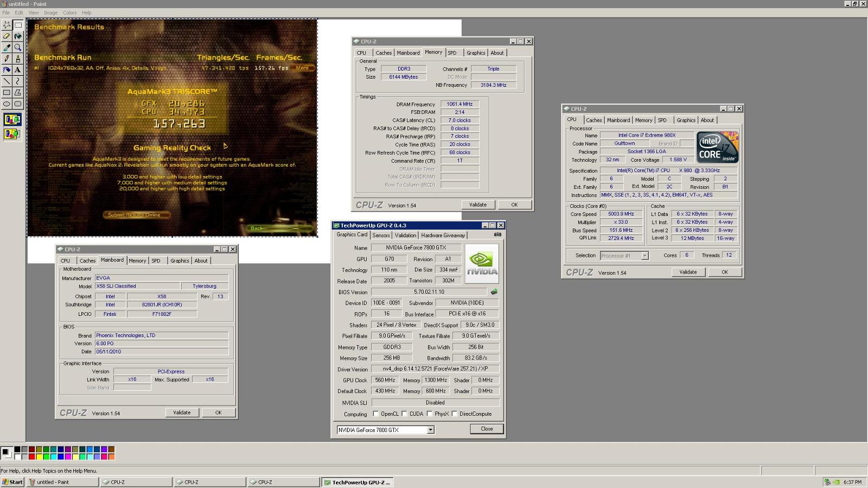Choose the Curve tool in Paint
This screenshot has height=488, width=868.
coord(18,81)
